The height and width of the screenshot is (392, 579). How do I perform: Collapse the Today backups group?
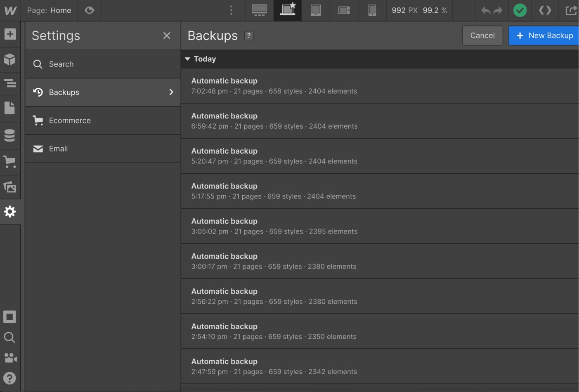pos(188,59)
